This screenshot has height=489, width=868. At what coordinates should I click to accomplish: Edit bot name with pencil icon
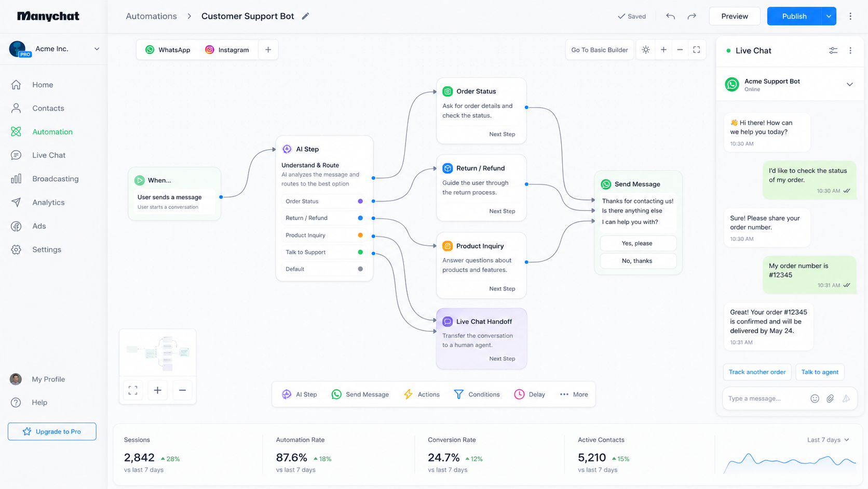coord(305,16)
